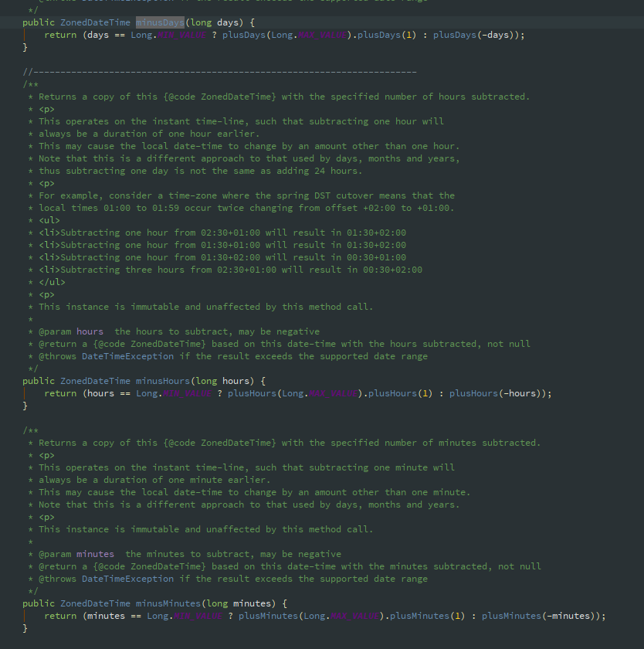Click the plusHours(1) call
The width and height of the screenshot is (644, 649).
pyautogui.click(x=401, y=393)
